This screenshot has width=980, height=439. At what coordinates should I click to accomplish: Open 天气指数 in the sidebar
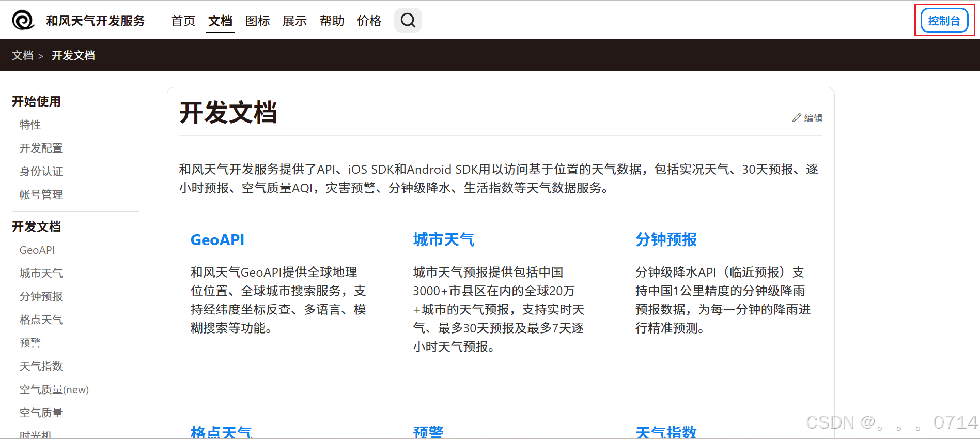click(x=41, y=366)
